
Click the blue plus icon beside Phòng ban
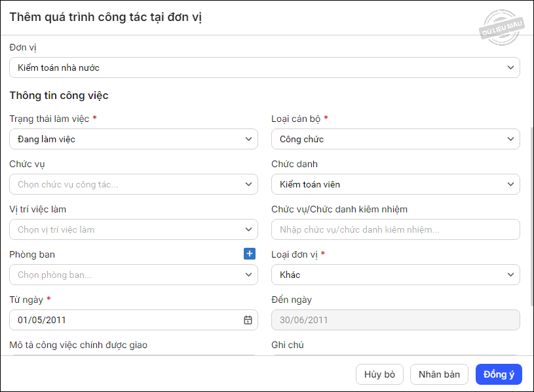(x=250, y=254)
